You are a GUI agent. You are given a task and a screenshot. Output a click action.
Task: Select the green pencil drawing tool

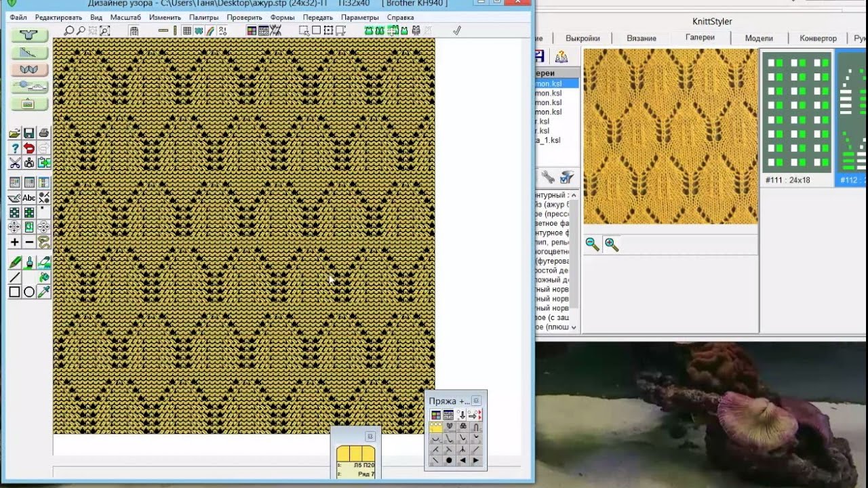14,263
